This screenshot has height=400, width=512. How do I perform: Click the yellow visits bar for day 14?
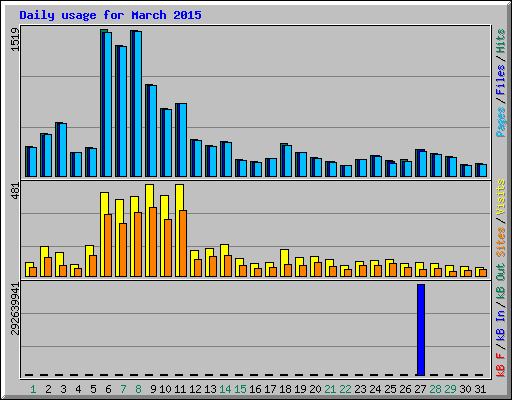click(224, 260)
